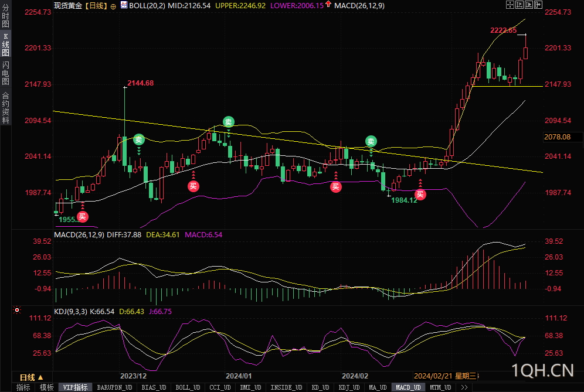Open the 模板 tab

click(x=46, y=387)
